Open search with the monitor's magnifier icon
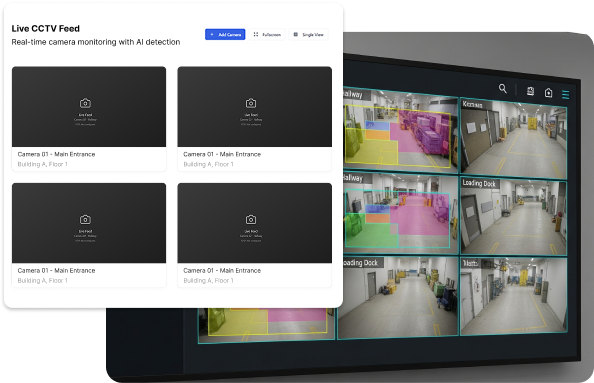 tap(503, 89)
